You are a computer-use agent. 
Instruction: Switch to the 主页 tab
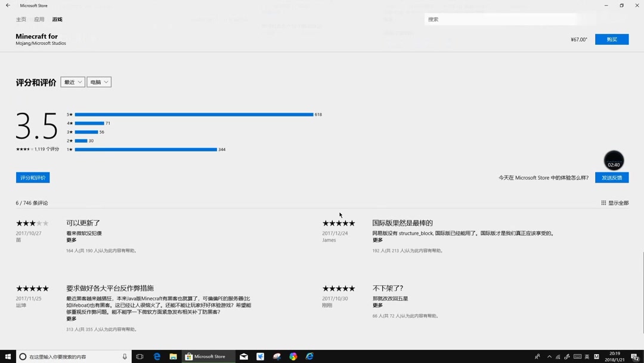21,19
